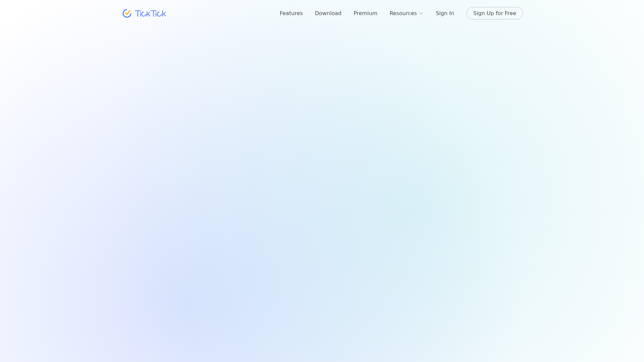Click the empty page background area

(x=322, y=201)
